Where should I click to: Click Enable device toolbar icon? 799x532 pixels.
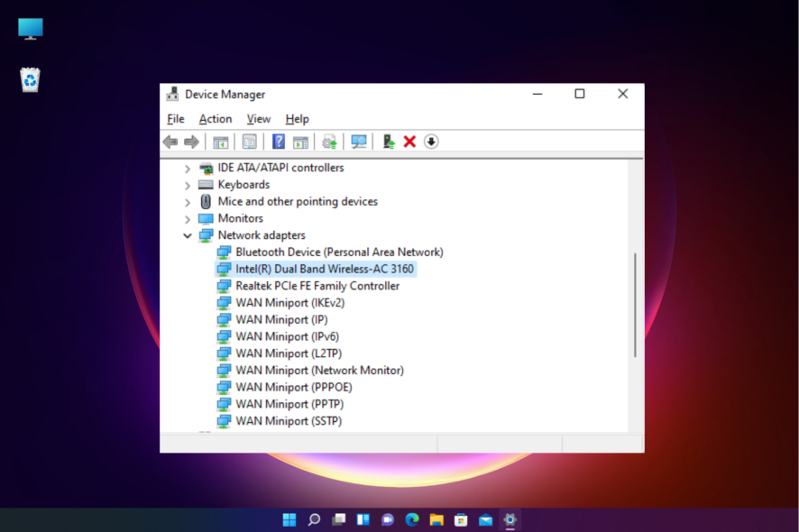[x=389, y=142]
